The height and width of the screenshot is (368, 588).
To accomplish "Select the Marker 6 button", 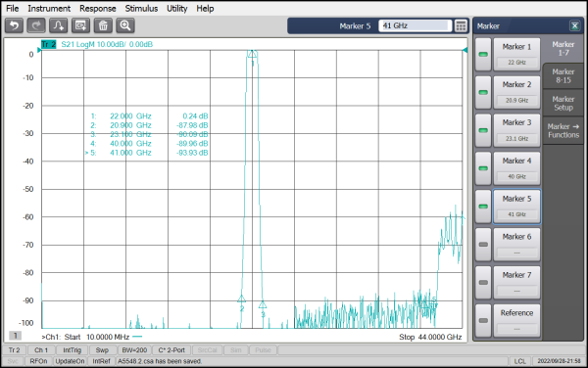I will coord(516,245).
